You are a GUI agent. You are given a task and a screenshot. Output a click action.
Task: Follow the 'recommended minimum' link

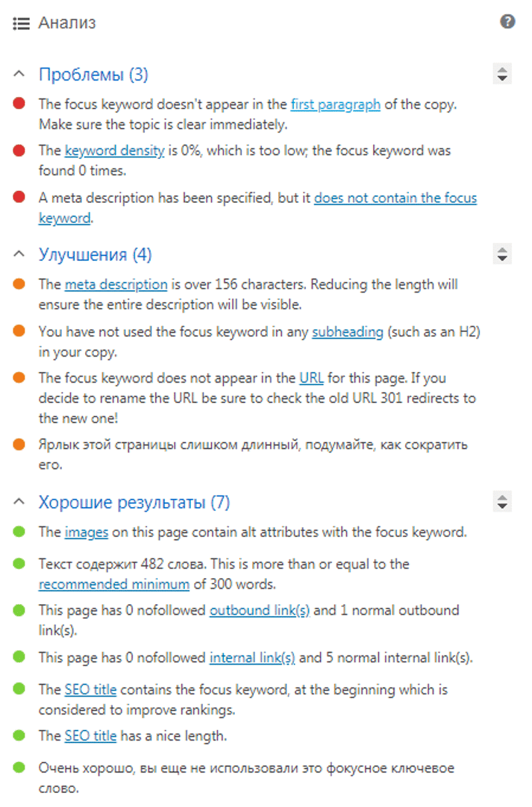tap(114, 584)
